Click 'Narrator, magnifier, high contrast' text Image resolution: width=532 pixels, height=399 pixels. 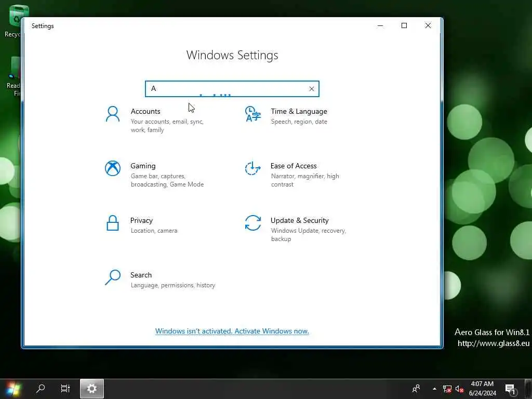point(305,180)
